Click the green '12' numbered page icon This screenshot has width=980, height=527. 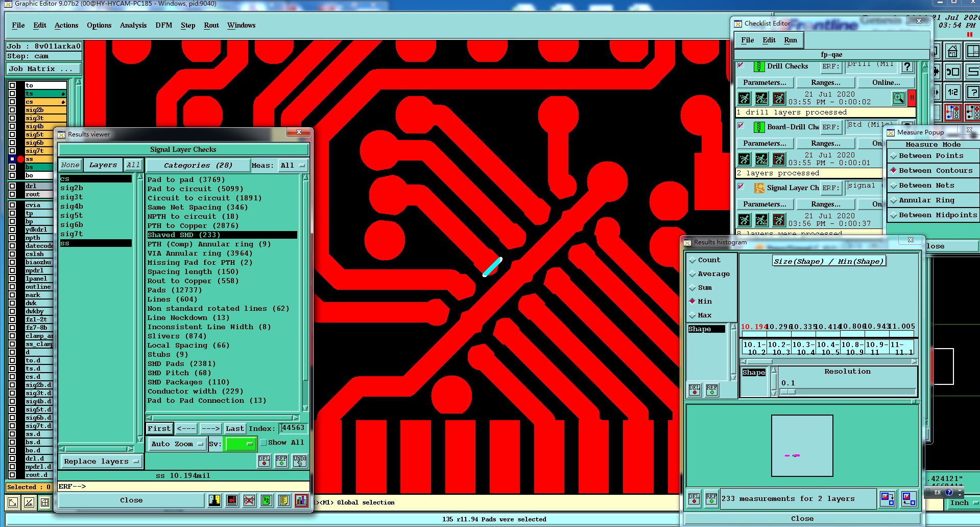[x=267, y=500]
